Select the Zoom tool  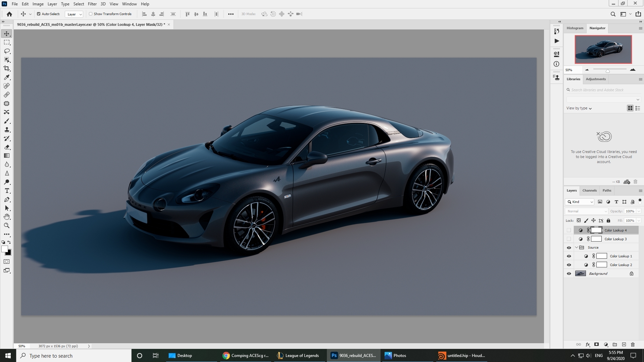coord(7,225)
